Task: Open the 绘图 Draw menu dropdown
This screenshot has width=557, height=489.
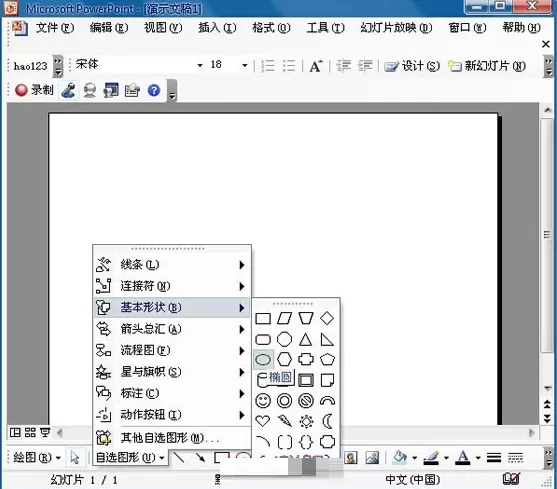Action: click(37, 457)
